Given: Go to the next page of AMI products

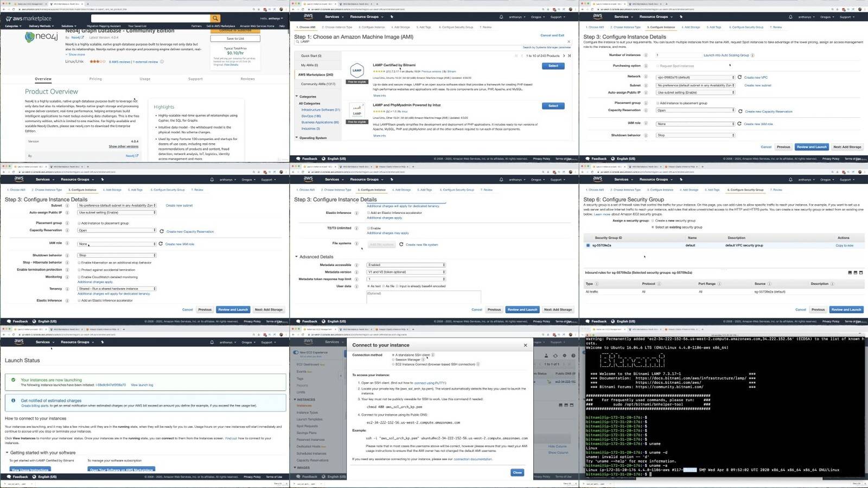Looking at the screenshot, I should pyautogui.click(x=564, y=55).
